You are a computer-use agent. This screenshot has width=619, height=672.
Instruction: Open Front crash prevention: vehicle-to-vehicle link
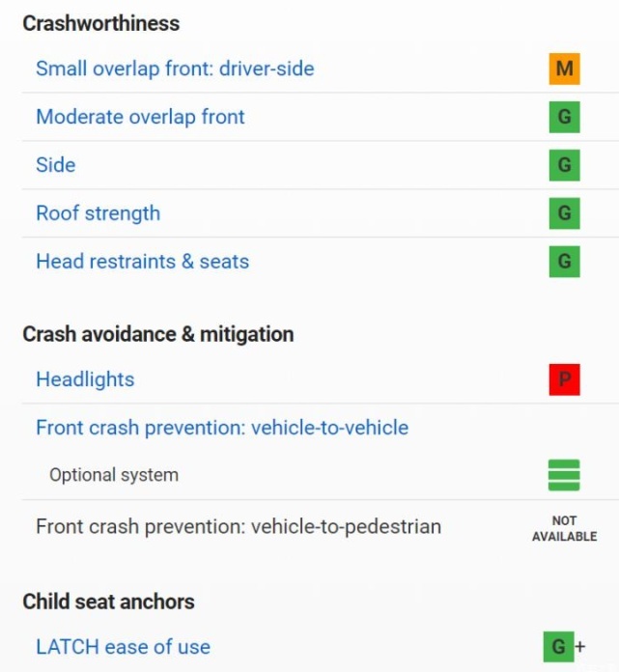pyautogui.click(x=222, y=428)
